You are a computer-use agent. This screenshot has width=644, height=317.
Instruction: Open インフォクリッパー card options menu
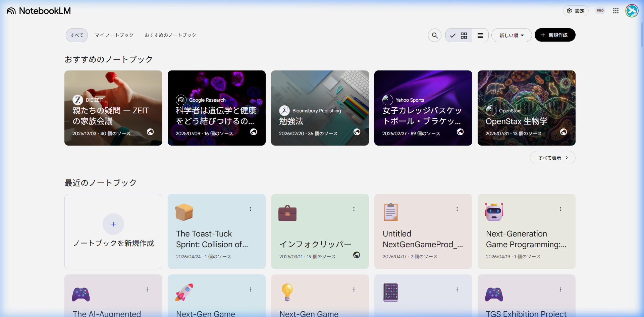click(354, 209)
